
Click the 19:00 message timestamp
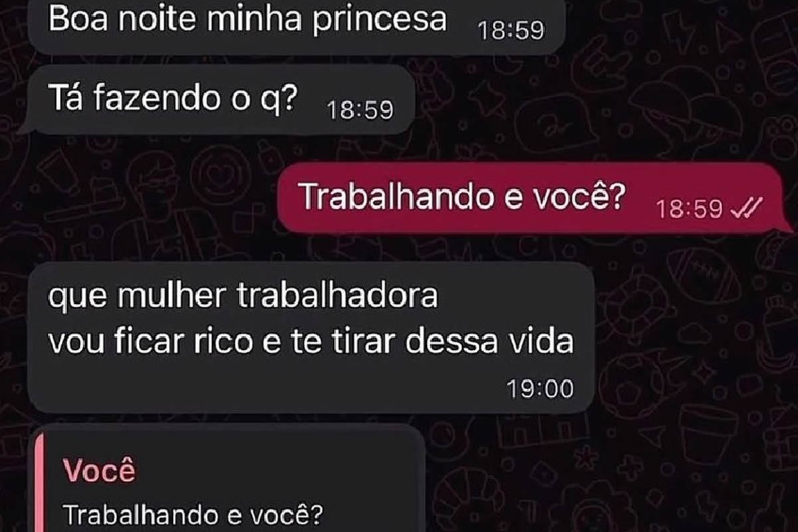pos(539,388)
